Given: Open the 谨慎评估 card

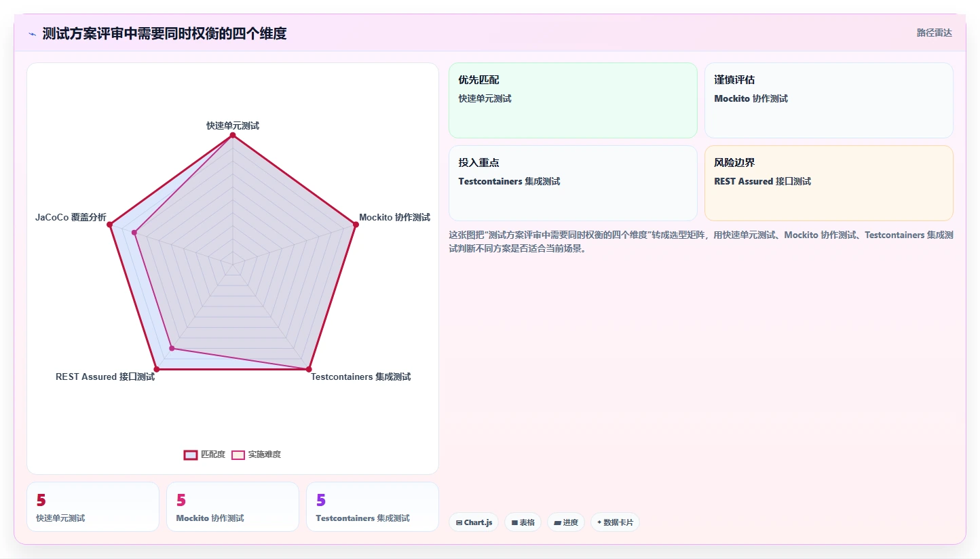Looking at the screenshot, I should tap(829, 100).
